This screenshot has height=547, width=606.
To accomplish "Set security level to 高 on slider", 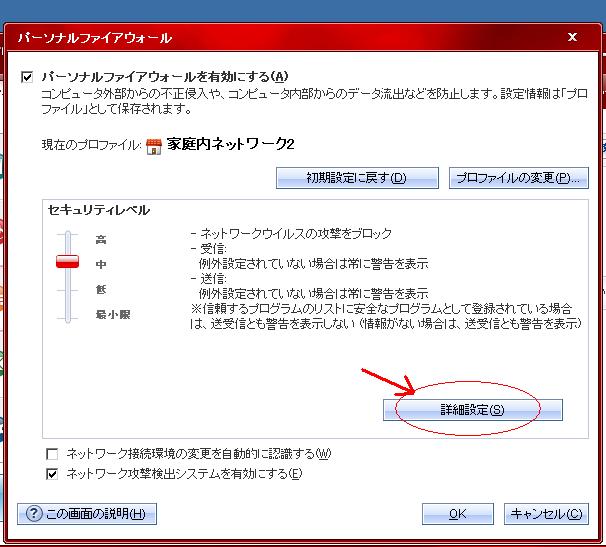I will [x=68, y=240].
